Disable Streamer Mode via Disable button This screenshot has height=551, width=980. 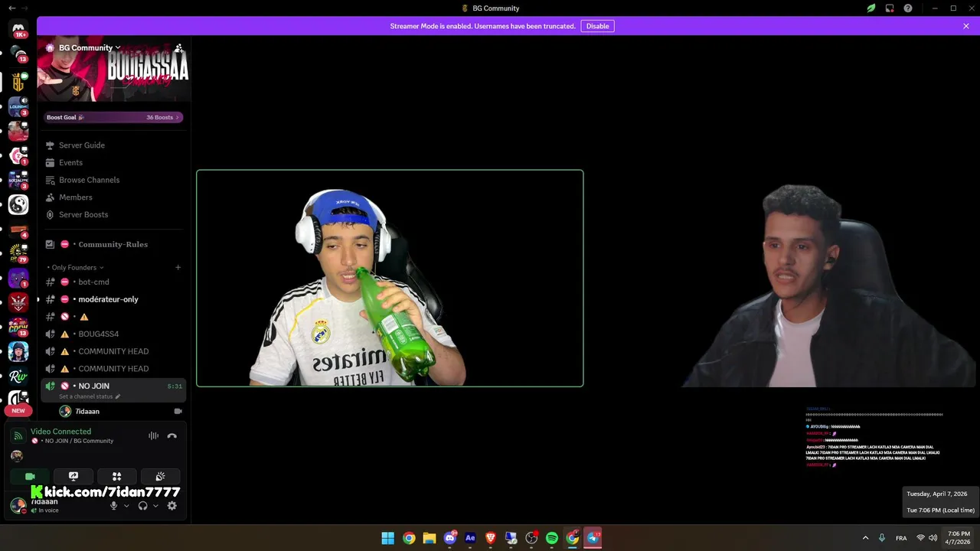[x=597, y=26]
